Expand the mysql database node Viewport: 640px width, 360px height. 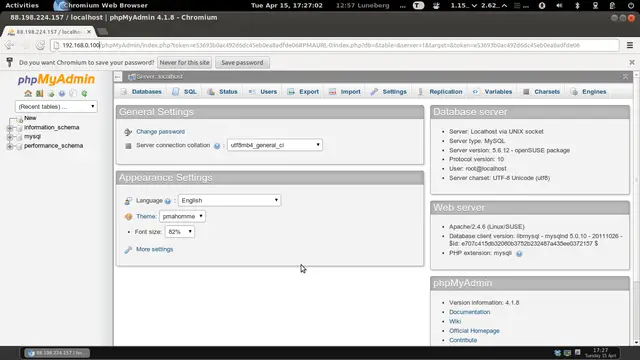click(10, 137)
